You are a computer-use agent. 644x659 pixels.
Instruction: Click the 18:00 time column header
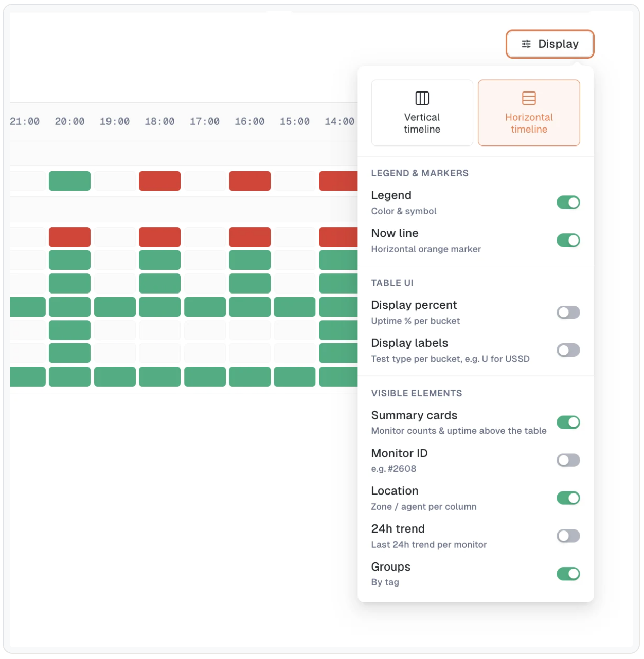[159, 122]
